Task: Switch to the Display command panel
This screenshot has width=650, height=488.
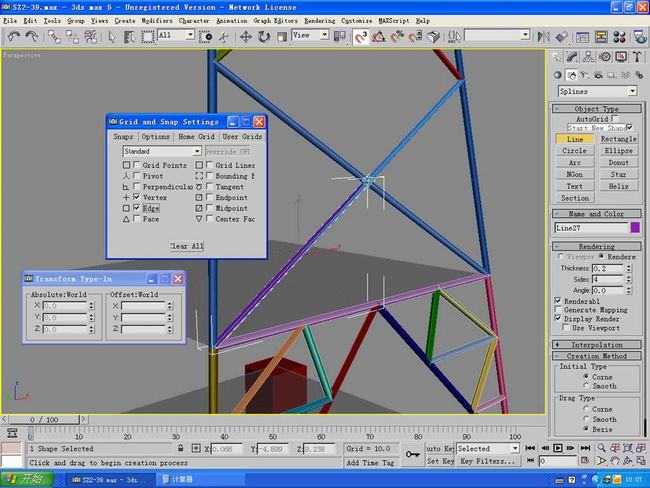Action: pos(621,56)
